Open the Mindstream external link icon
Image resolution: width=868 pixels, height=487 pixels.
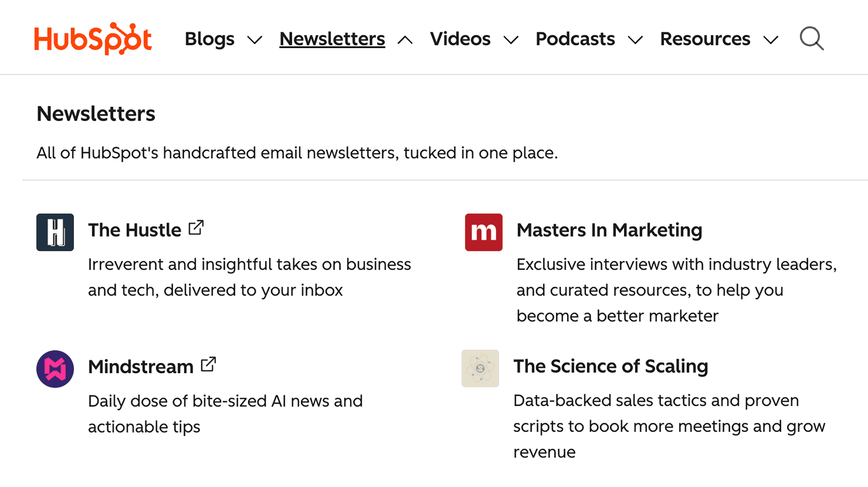tap(209, 364)
